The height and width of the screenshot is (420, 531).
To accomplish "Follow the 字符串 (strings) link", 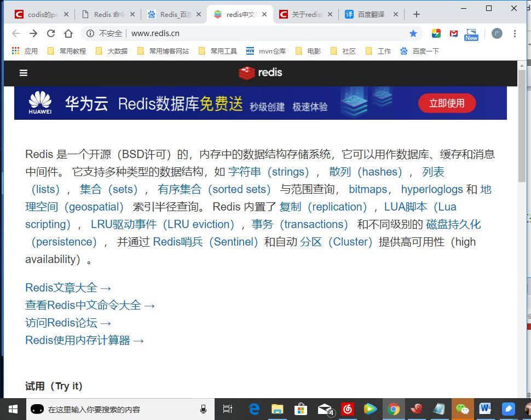I will (x=269, y=172).
